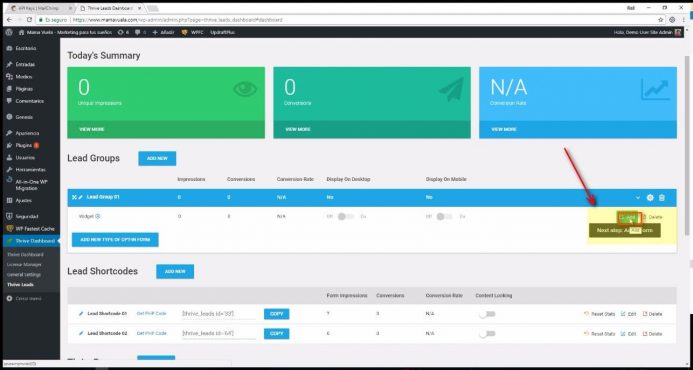View more on Unique Impressions card
This screenshot has width=693, height=370.
click(x=91, y=130)
